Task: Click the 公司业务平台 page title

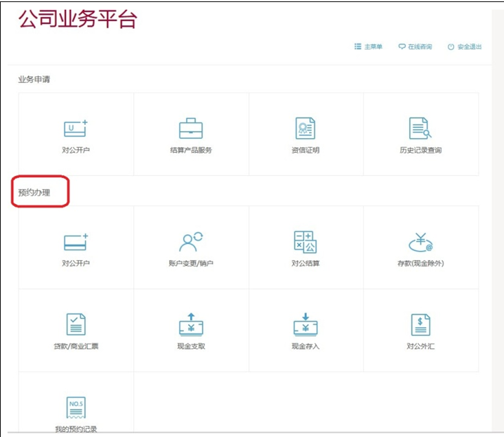Action: coord(78,19)
